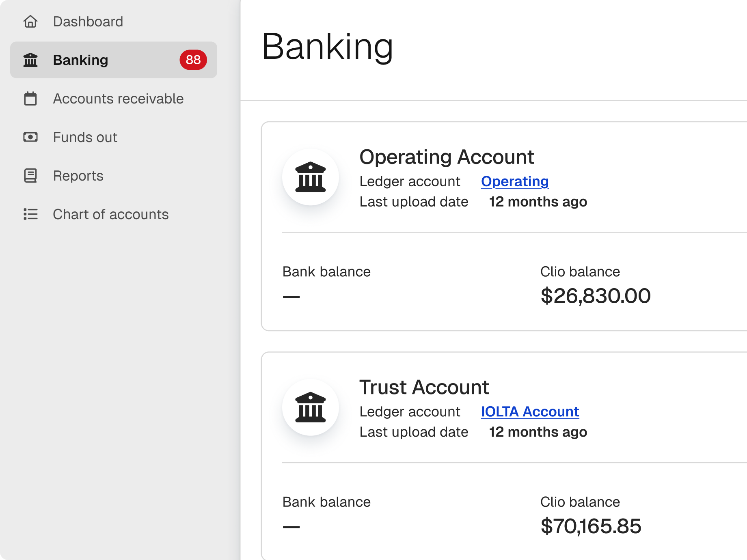
Task: Open the IOLTA Account ledger link
Action: [x=530, y=412]
